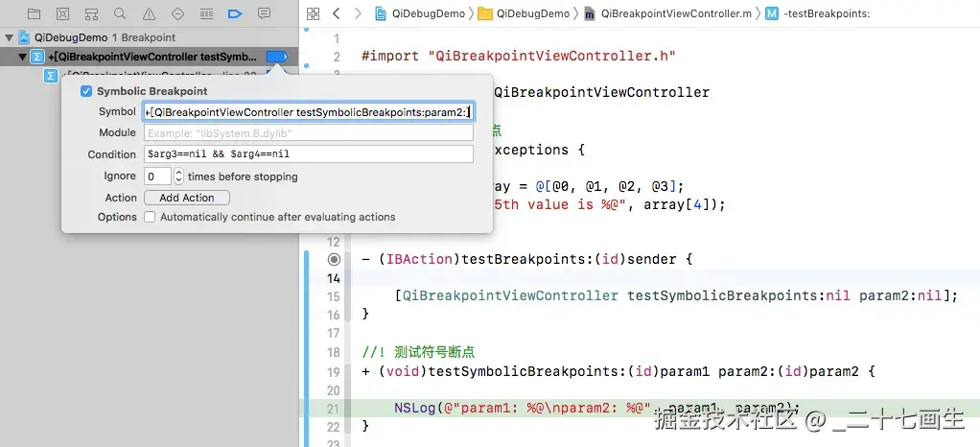Image resolution: width=980 pixels, height=447 pixels.
Task: Click line number 19 in the gutter
Action: point(335,371)
